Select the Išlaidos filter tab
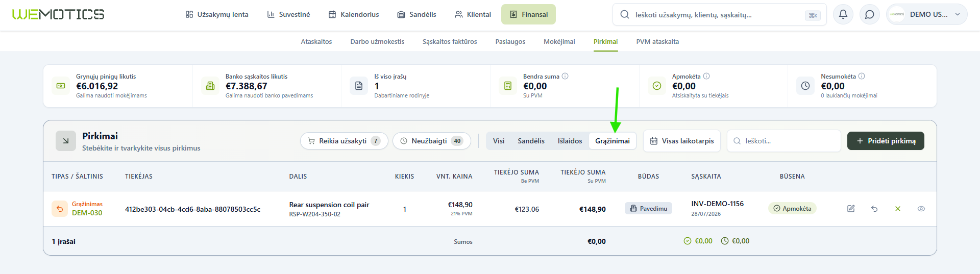Screen dimensions: 980x274 pyautogui.click(x=570, y=141)
